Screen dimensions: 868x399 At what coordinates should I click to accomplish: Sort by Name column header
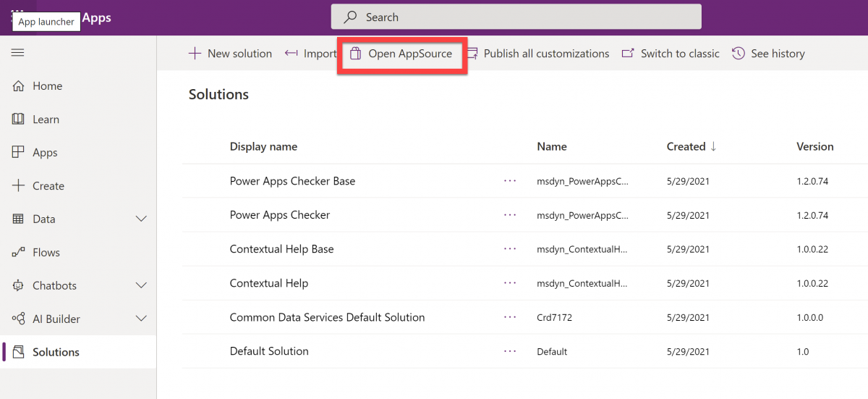[552, 146]
